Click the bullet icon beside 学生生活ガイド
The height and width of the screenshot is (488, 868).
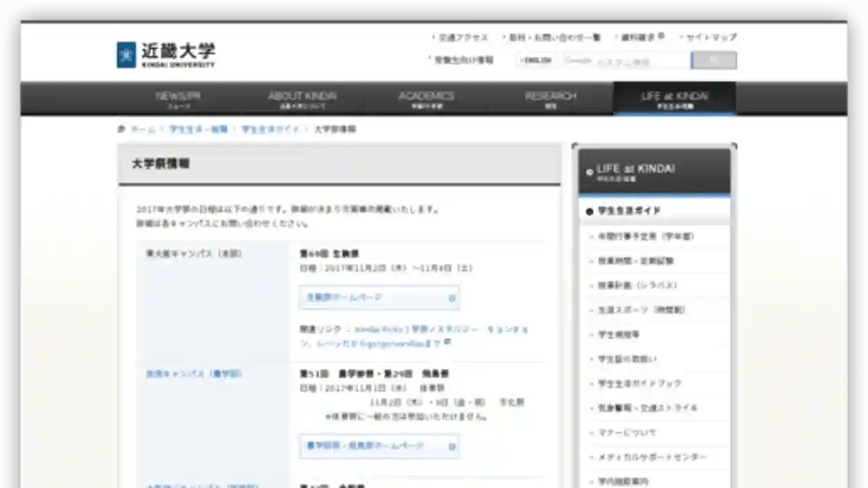(590, 212)
